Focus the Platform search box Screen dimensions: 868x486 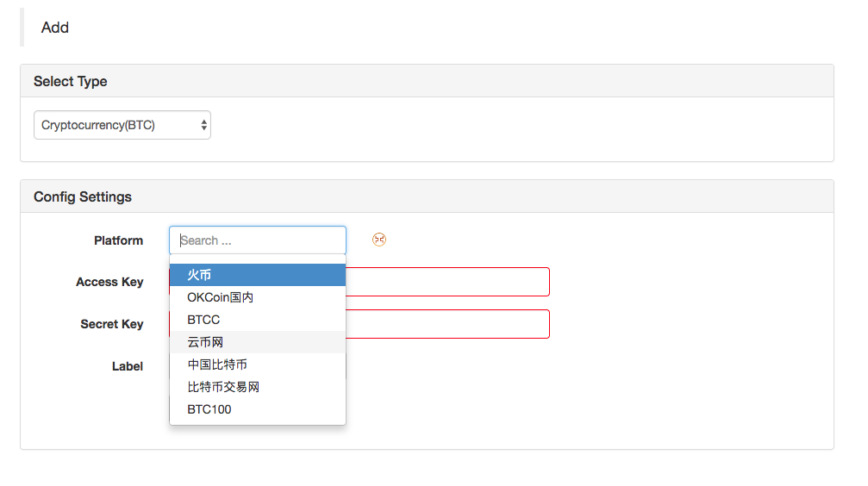(x=258, y=240)
